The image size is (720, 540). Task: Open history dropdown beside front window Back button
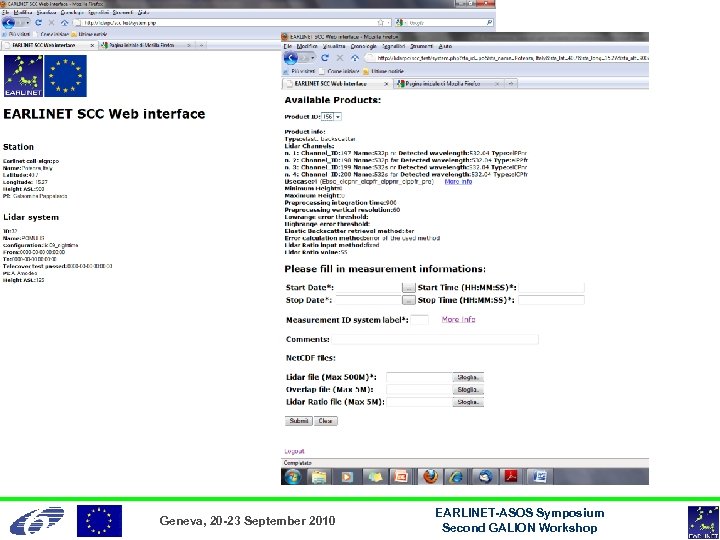pos(312,58)
